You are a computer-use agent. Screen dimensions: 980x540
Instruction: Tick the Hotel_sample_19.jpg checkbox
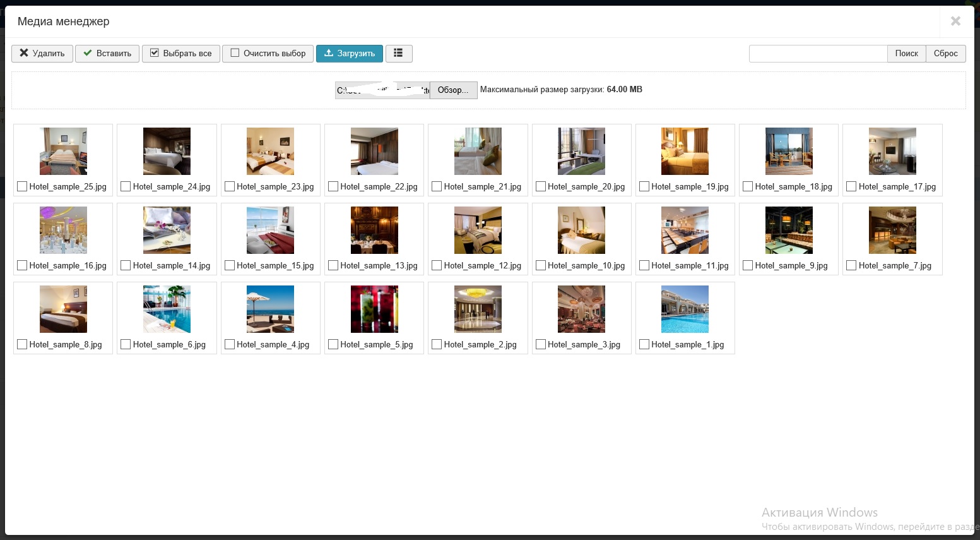click(x=644, y=186)
